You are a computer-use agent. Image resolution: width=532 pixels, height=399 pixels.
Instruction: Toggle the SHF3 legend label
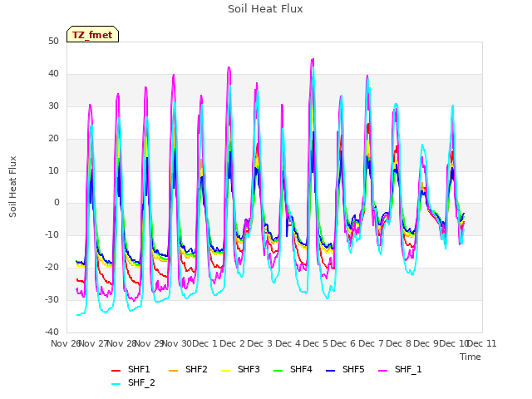pyautogui.click(x=249, y=369)
